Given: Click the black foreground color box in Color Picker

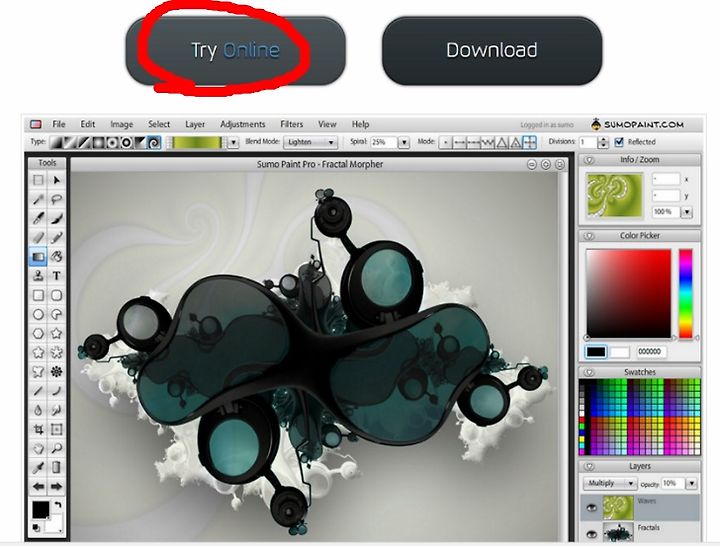Looking at the screenshot, I should coord(596,352).
